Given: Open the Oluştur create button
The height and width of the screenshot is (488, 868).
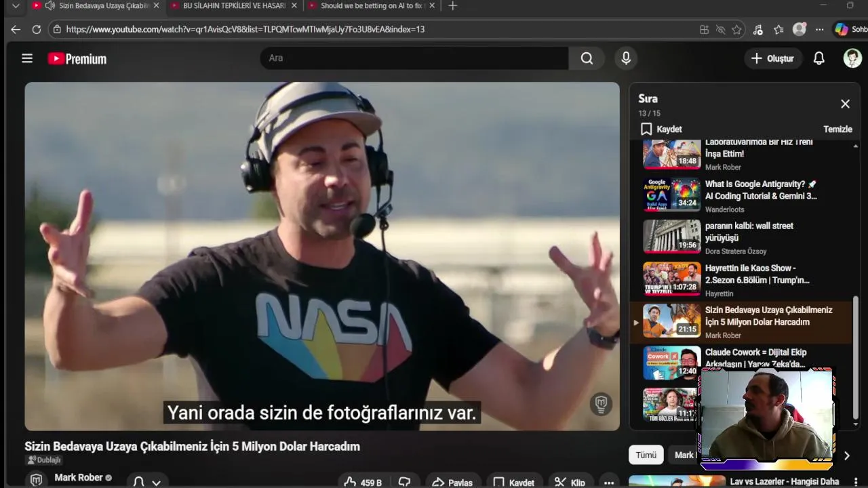Looking at the screenshot, I should (772, 58).
